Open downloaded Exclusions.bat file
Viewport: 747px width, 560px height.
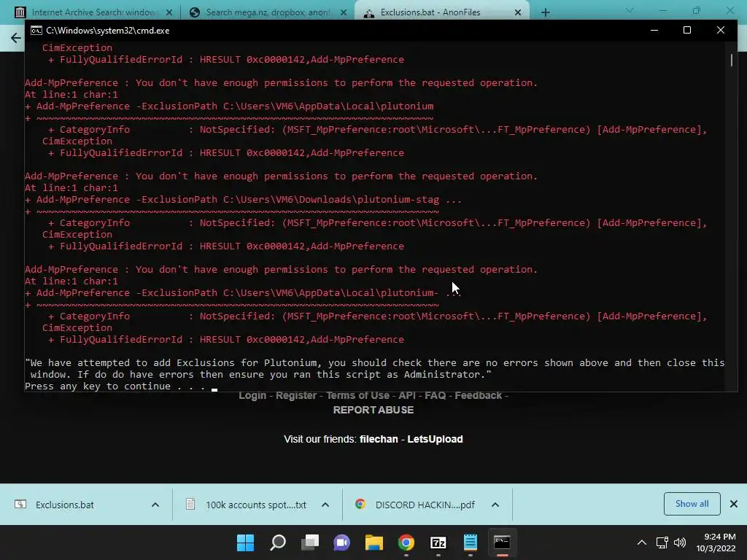(64, 505)
